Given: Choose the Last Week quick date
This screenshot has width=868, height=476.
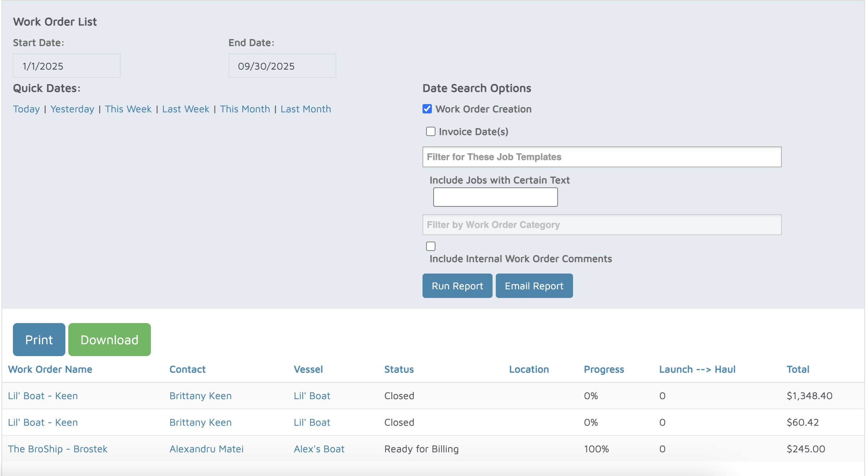Looking at the screenshot, I should click(x=185, y=109).
